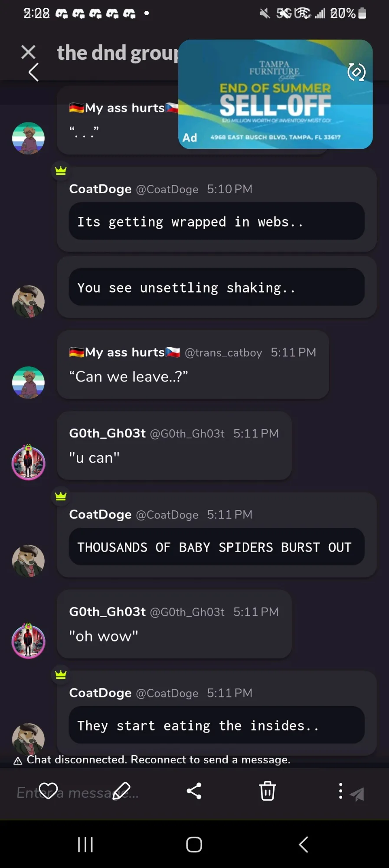Tap the paper plane send icon

(357, 794)
